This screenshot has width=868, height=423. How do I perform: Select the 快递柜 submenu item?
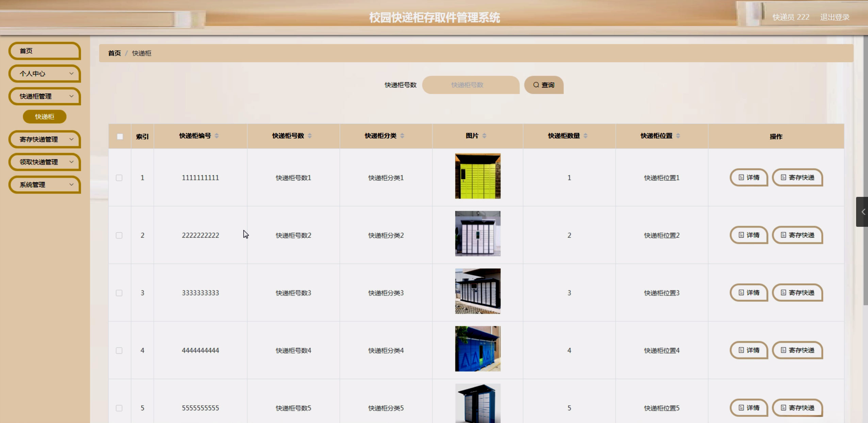[x=45, y=117]
